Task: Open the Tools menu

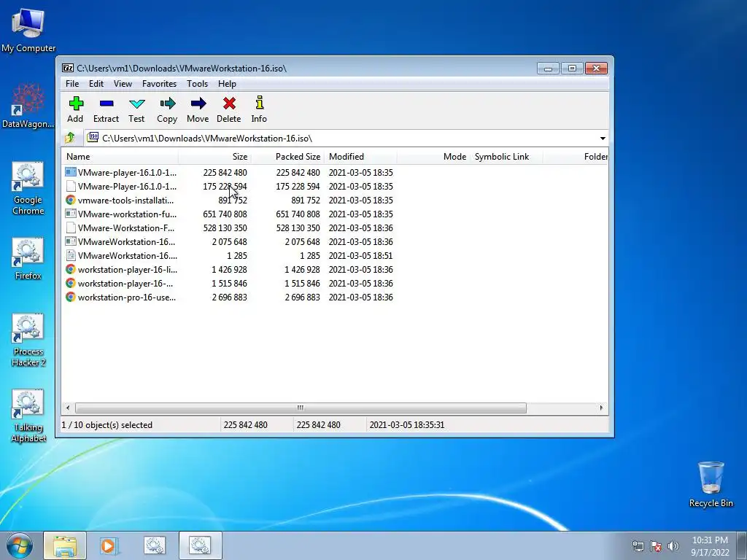Action: coord(197,83)
